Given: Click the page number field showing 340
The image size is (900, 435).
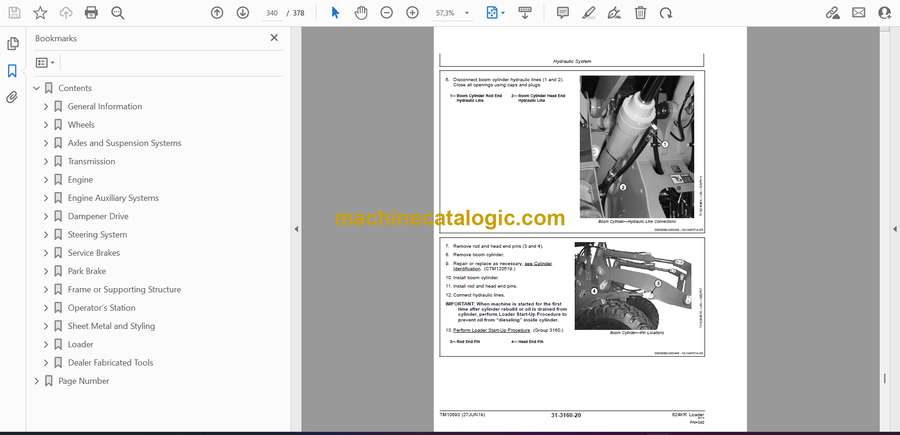Looking at the screenshot, I should coord(271,13).
